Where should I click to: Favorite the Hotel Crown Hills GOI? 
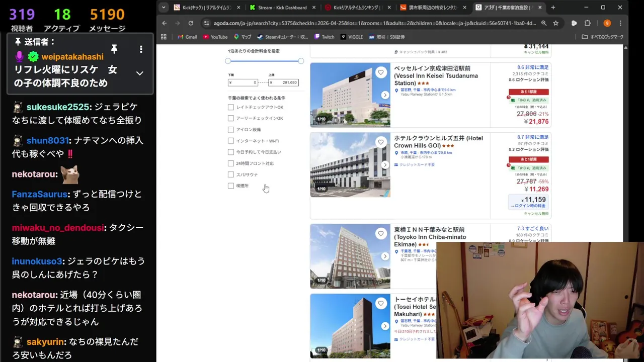(x=381, y=142)
